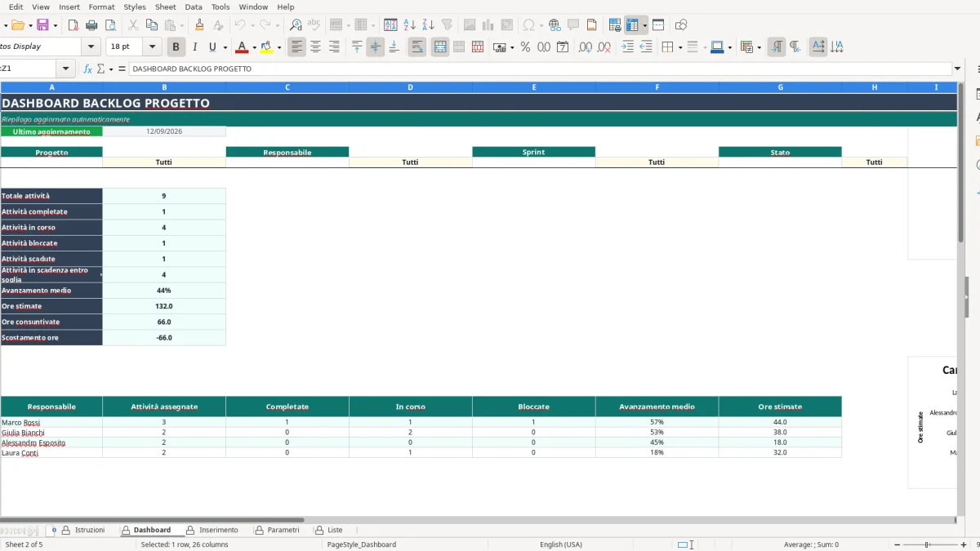
Task: Print the spreadsheet via printer icon
Action: (92, 25)
